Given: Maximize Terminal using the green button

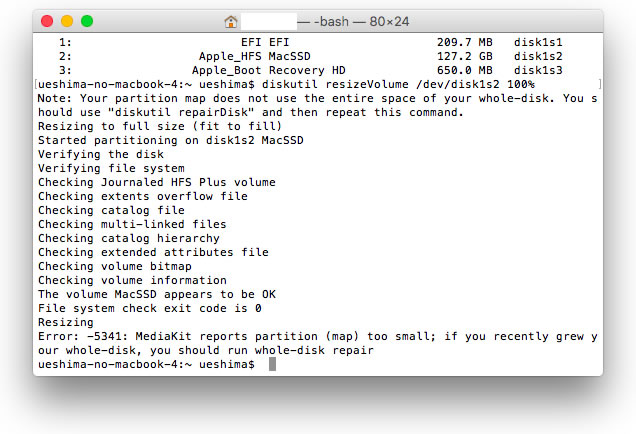Looking at the screenshot, I should click(87, 21).
